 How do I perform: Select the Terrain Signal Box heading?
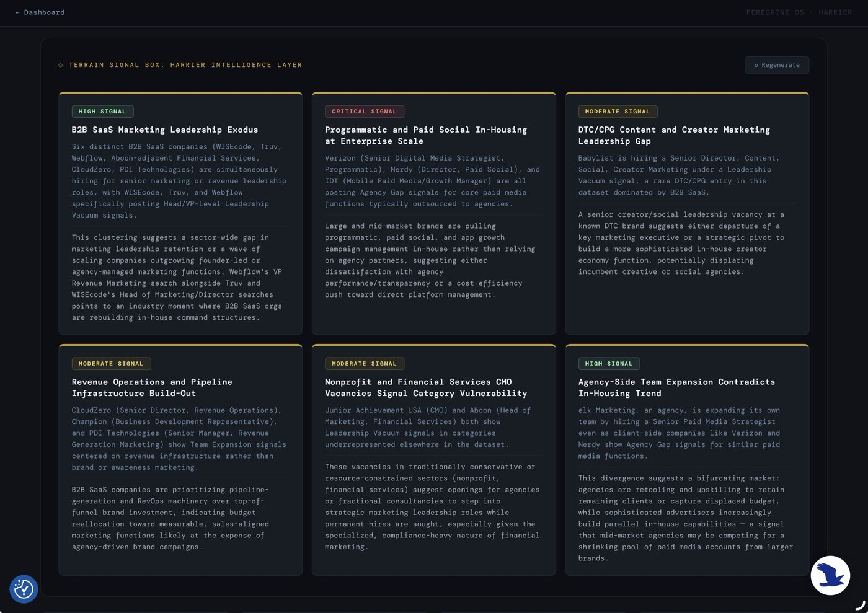click(185, 65)
